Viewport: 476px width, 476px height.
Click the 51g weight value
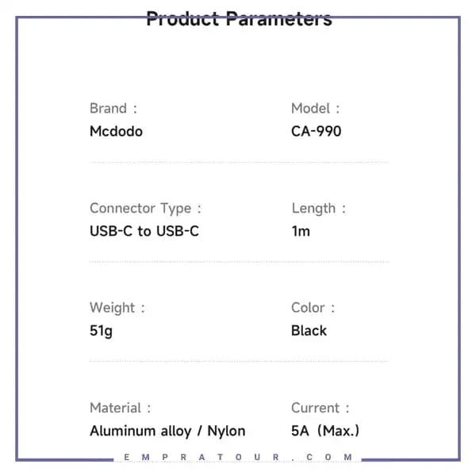[101, 331]
